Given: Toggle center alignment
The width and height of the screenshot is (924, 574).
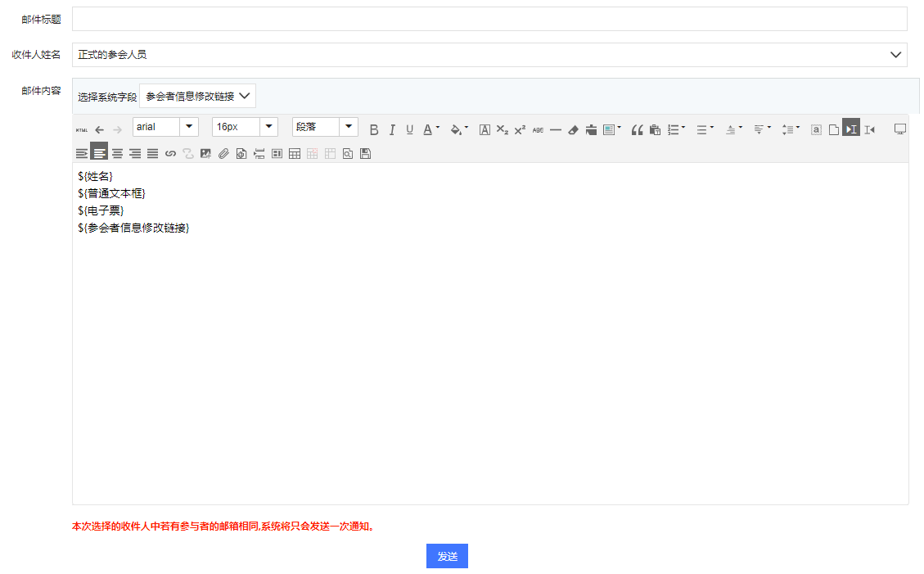Looking at the screenshot, I should (117, 154).
